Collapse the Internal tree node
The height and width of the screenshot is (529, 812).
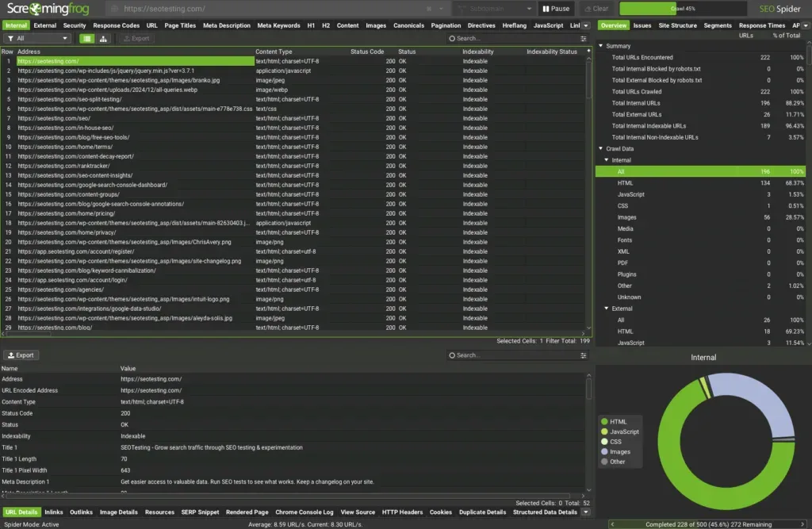607,159
